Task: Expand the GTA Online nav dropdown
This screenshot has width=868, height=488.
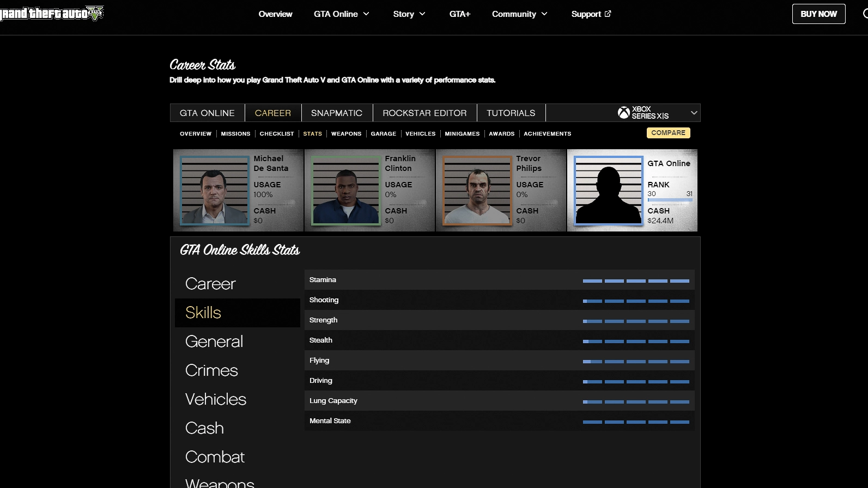Action: click(x=342, y=14)
